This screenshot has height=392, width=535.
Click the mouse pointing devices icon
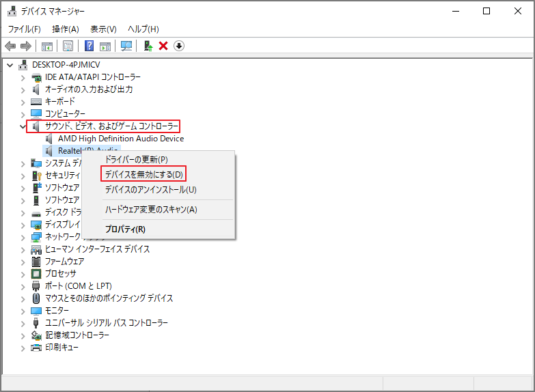coord(36,298)
